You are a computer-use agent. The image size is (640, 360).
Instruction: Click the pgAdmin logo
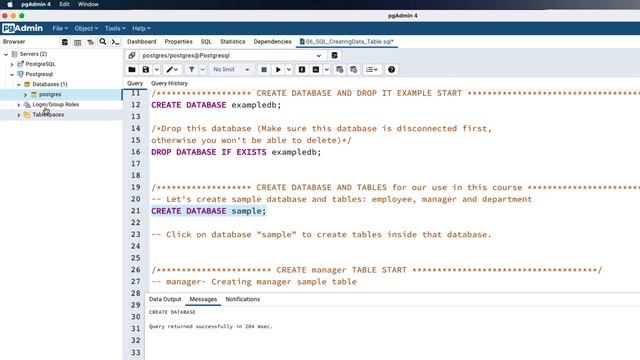tap(22, 28)
